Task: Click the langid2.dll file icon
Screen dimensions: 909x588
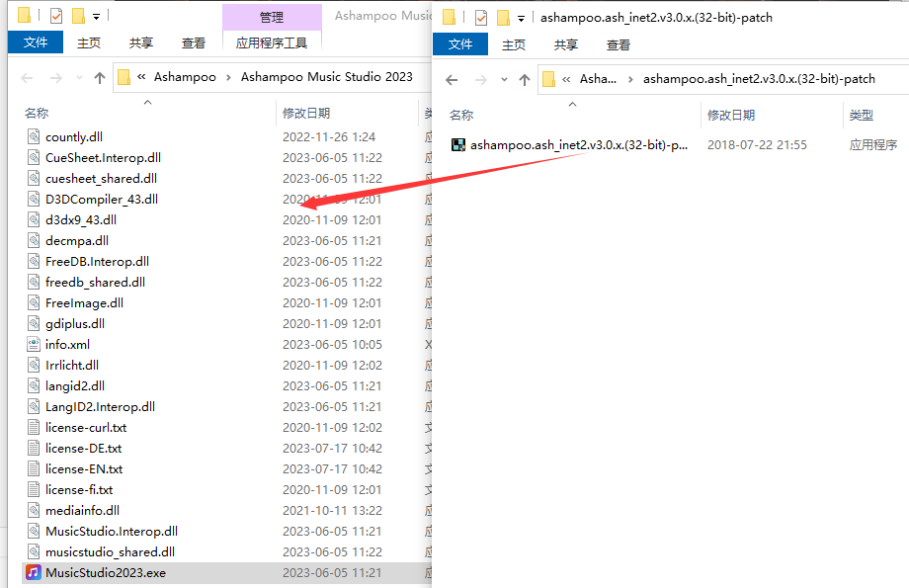Action: (x=34, y=386)
